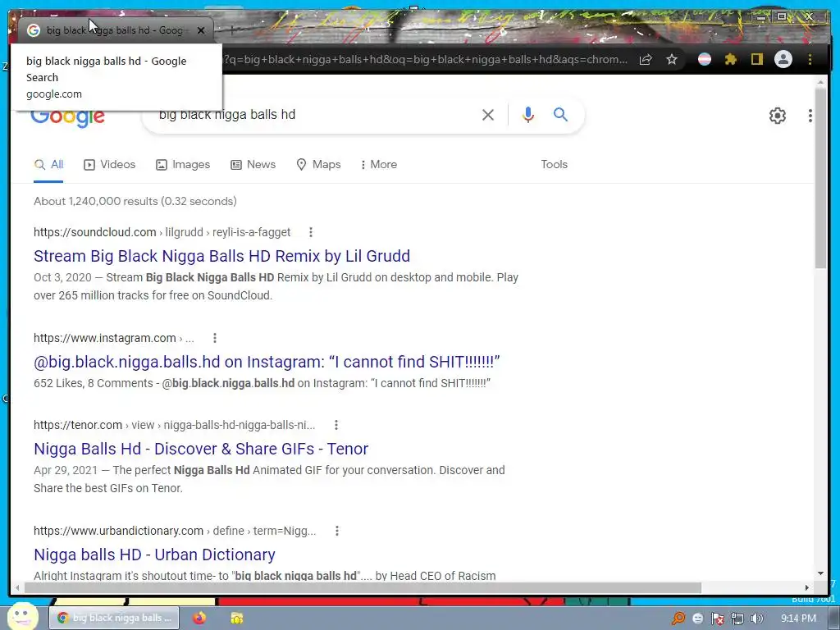The height and width of the screenshot is (630, 840).
Task: Open the network tray icon
Action: 737,619
